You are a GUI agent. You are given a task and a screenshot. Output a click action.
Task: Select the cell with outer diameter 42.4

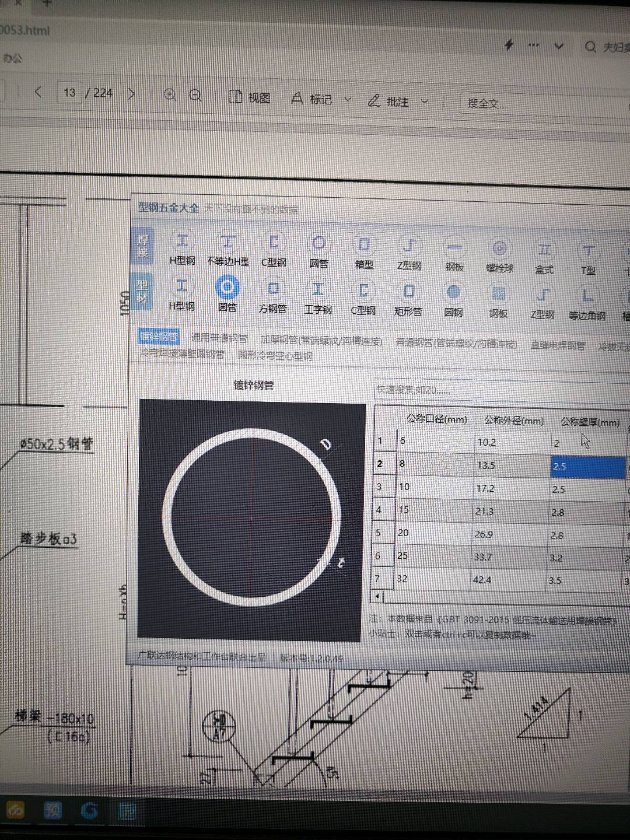pyautogui.click(x=508, y=579)
